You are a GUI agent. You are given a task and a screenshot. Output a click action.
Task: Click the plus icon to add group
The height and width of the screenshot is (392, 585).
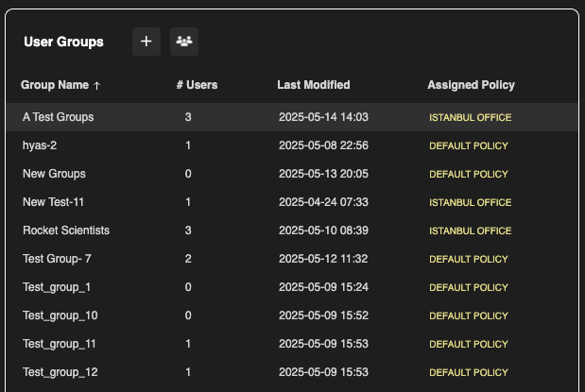pyautogui.click(x=146, y=42)
